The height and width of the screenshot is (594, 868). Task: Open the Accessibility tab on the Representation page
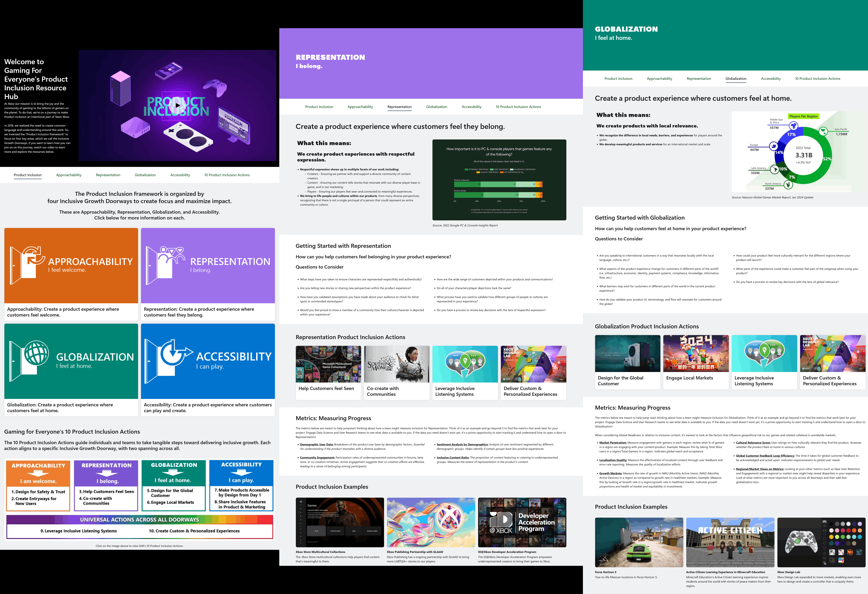point(471,107)
